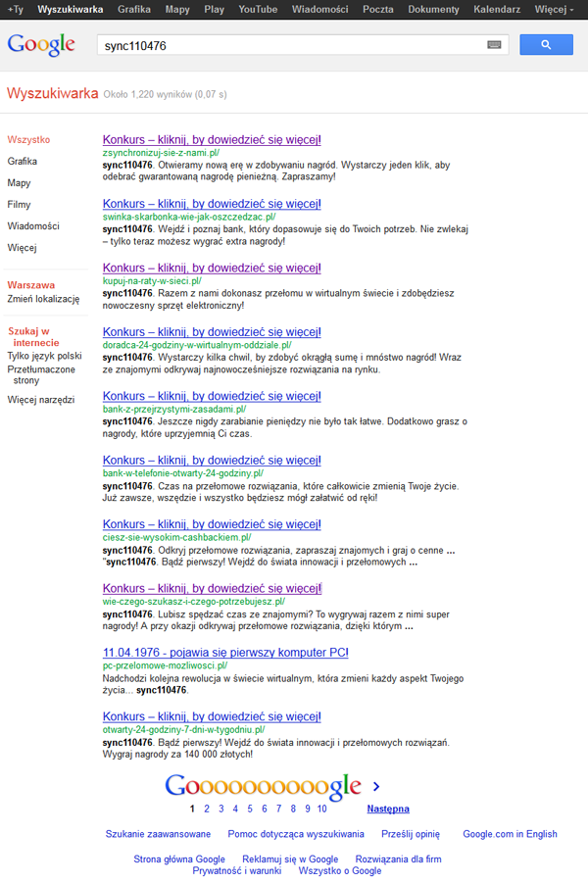Click the Następna next page link
Viewport: 588px width, 883px height.
point(387,809)
